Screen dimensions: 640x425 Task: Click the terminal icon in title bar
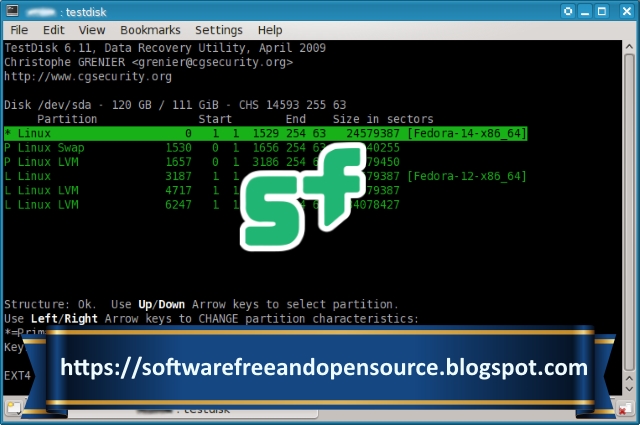tap(12, 11)
